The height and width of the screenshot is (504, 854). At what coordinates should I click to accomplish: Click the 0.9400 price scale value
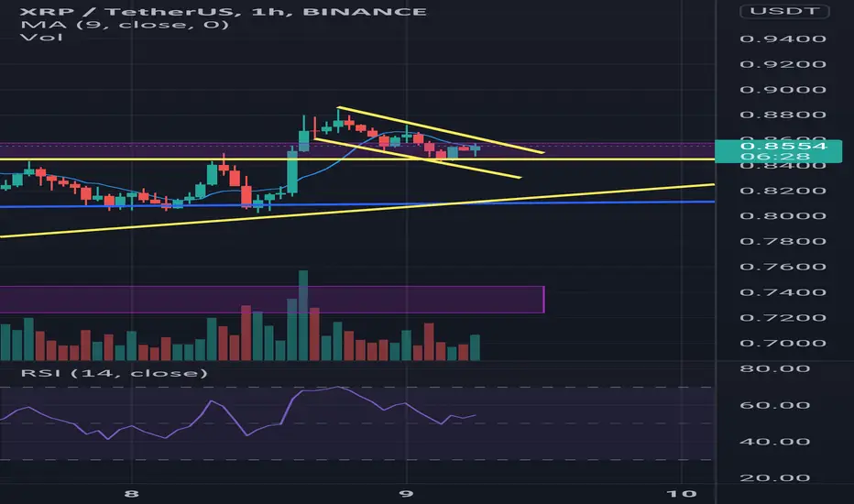click(783, 38)
